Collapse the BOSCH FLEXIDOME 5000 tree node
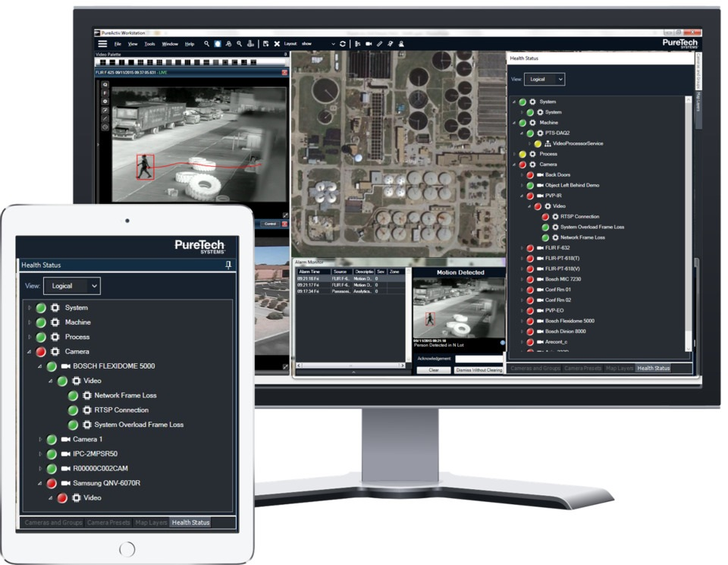The image size is (728, 565). tap(39, 366)
